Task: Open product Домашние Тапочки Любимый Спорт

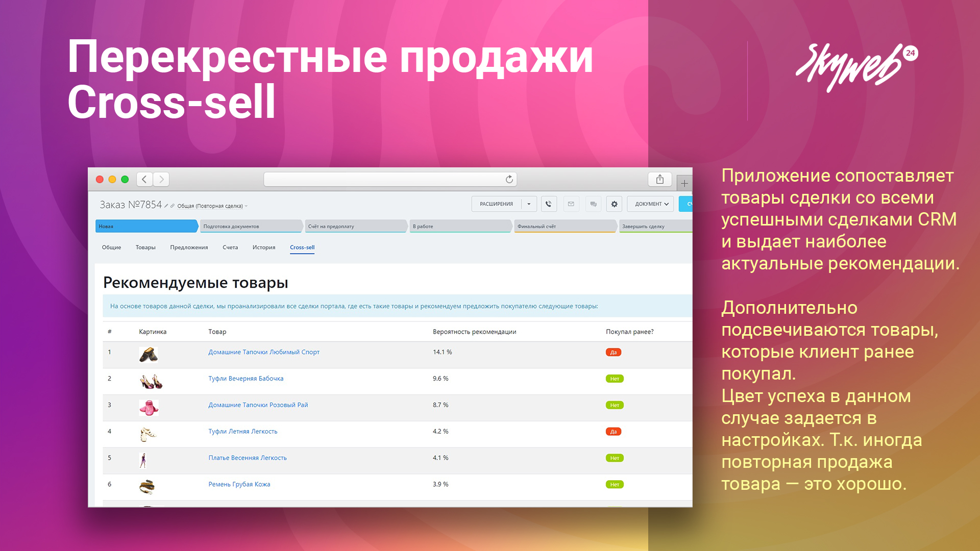Action: tap(263, 352)
